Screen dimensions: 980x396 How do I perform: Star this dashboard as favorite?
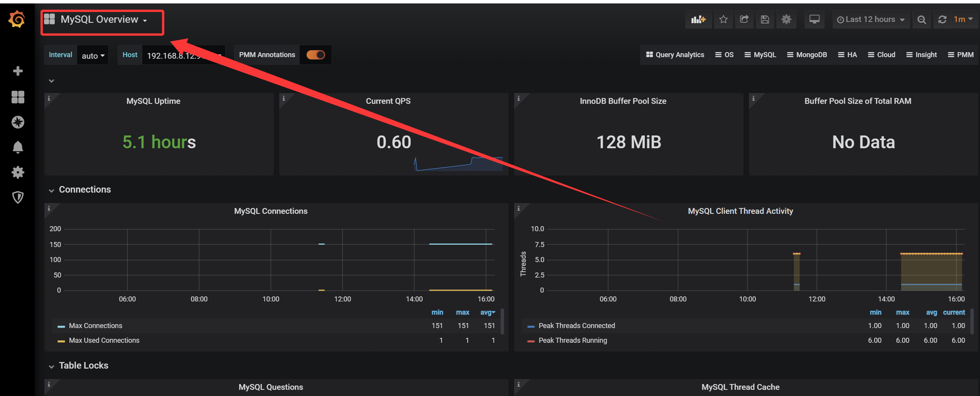(724, 19)
